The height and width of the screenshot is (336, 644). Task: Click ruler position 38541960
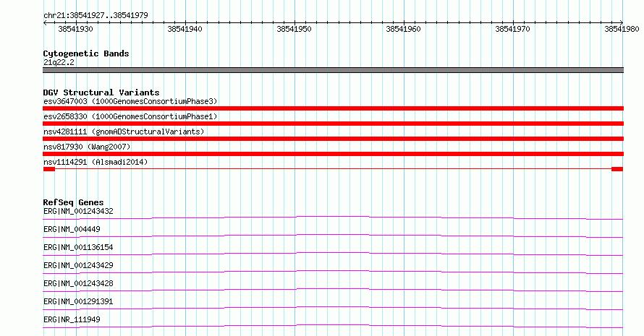[403, 29]
